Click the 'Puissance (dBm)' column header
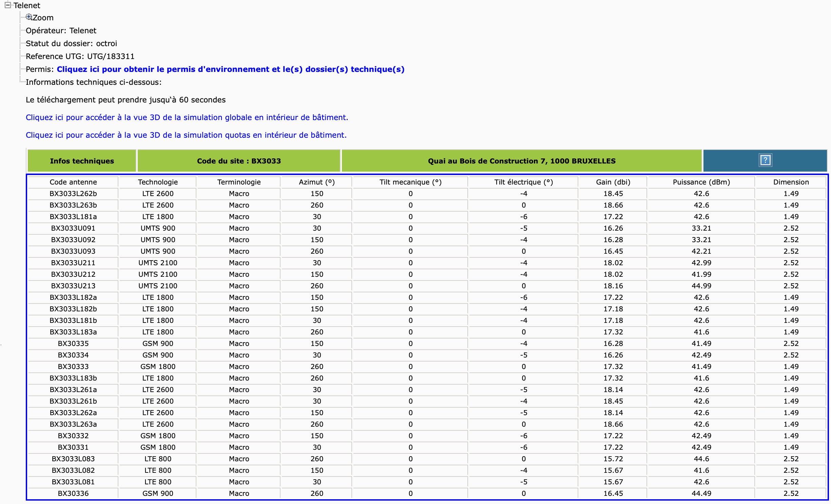 click(701, 182)
